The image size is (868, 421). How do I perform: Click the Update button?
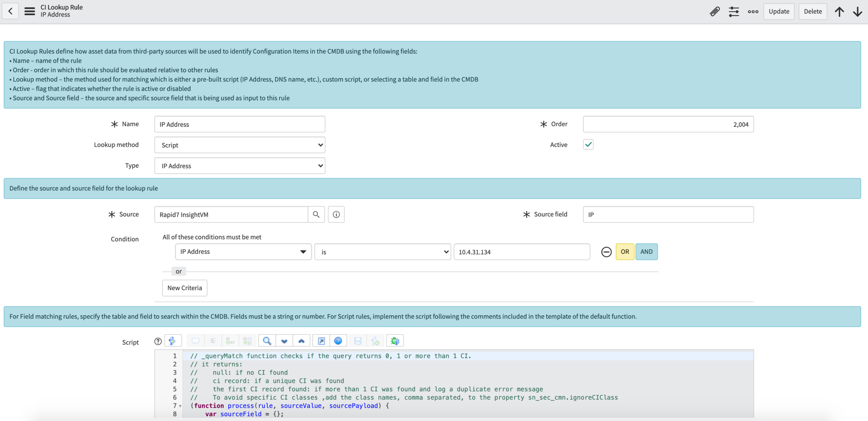click(x=779, y=11)
